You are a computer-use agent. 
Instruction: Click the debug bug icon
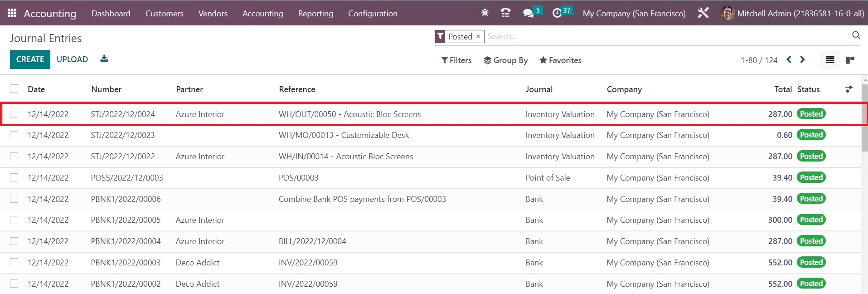pyautogui.click(x=485, y=13)
